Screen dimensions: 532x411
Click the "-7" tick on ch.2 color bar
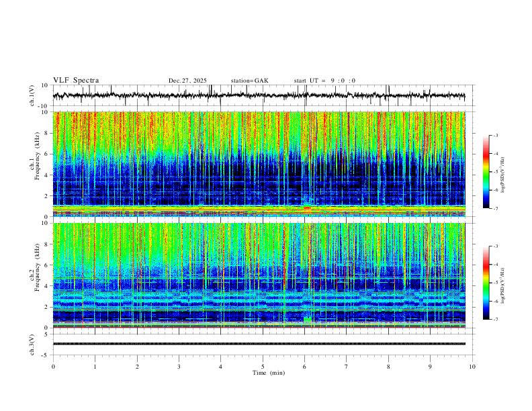tap(496, 320)
